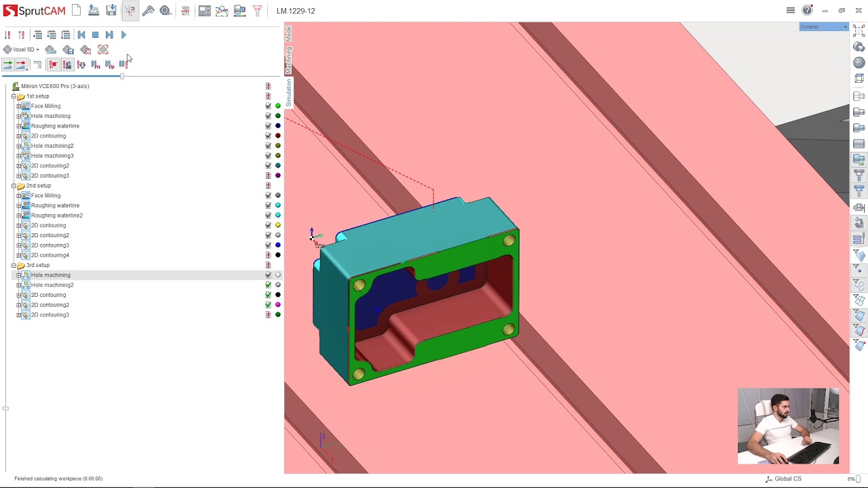Toggle checkbox for 3rd setup Hole machining2
The height and width of the screenshot is (488, 868).
[268, 285]
